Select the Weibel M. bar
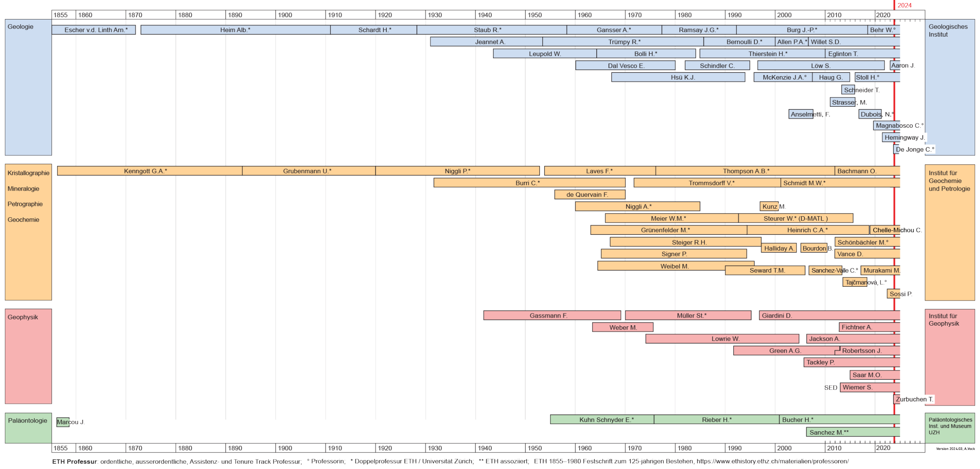 click(676, 266)
